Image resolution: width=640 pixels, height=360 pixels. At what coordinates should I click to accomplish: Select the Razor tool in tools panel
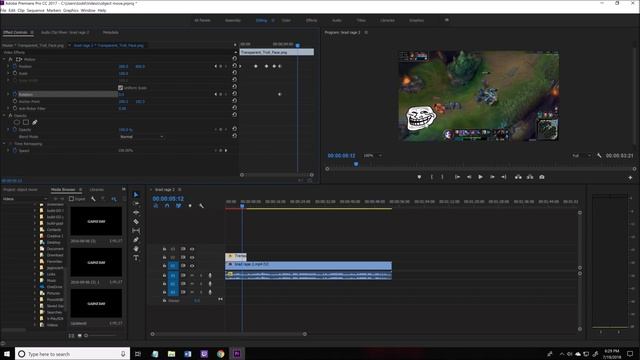click(x=136, y=222)
